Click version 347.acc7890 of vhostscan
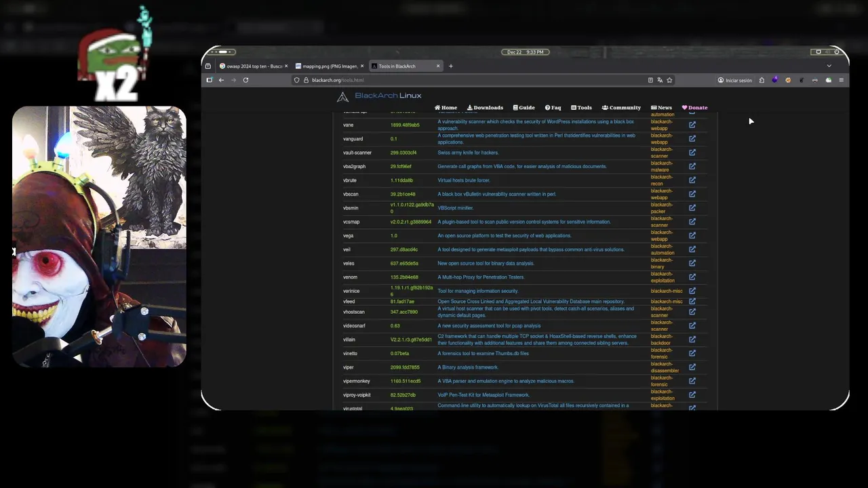Screen dimensions: 868x488 pos(404,312)
